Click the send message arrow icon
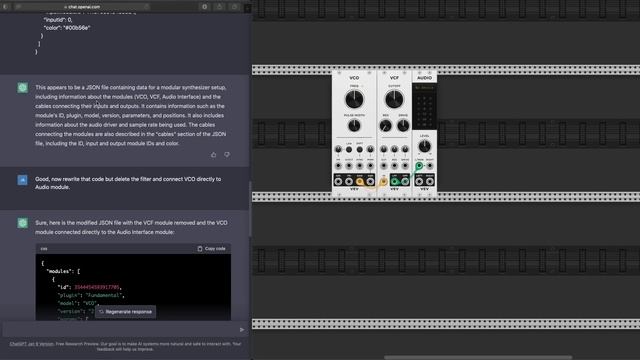The height and width of the screenshot is (360, 640). tap(242, 329)
